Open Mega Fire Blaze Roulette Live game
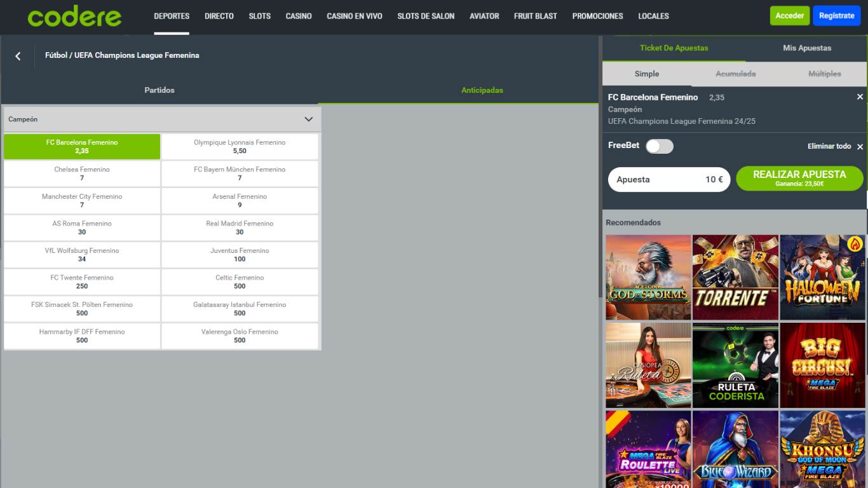868x488 pixels. click(x=648, y=449)
